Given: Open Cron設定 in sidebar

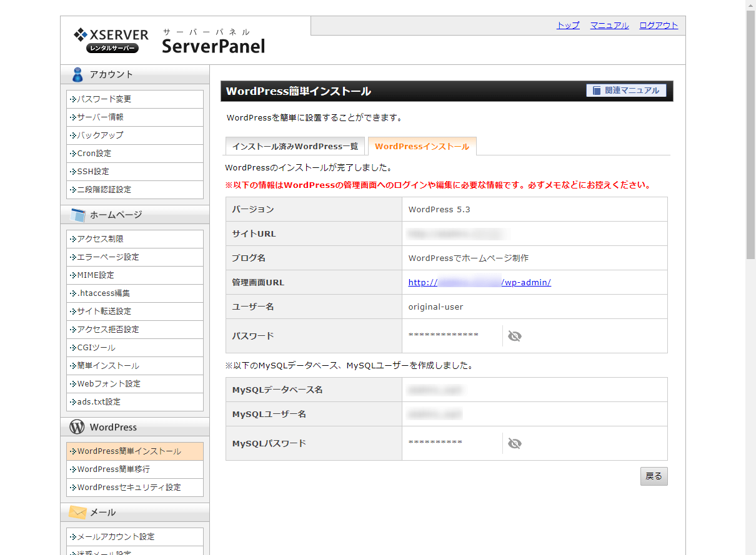Looking at the screenshot, I should (x=135, y=154).
